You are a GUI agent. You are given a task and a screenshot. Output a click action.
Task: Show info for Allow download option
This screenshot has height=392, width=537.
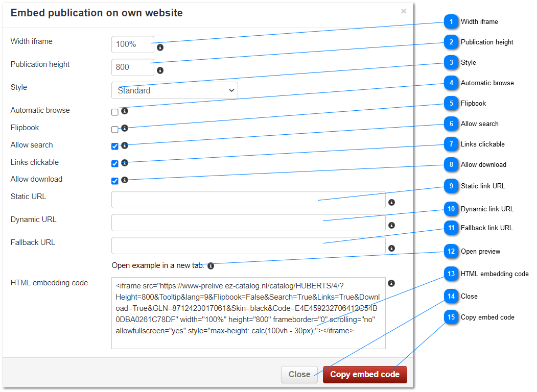coord(125,180)
